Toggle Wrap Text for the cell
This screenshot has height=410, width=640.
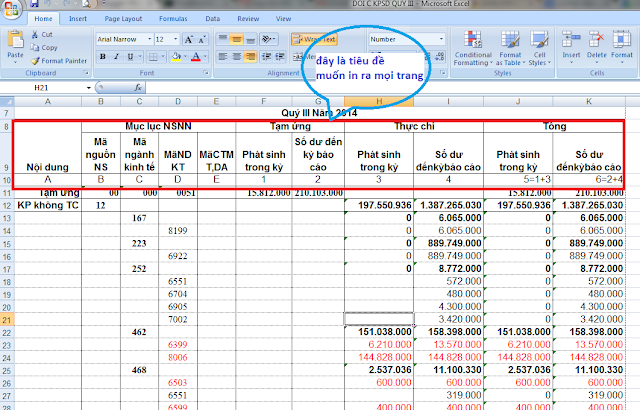314,39
